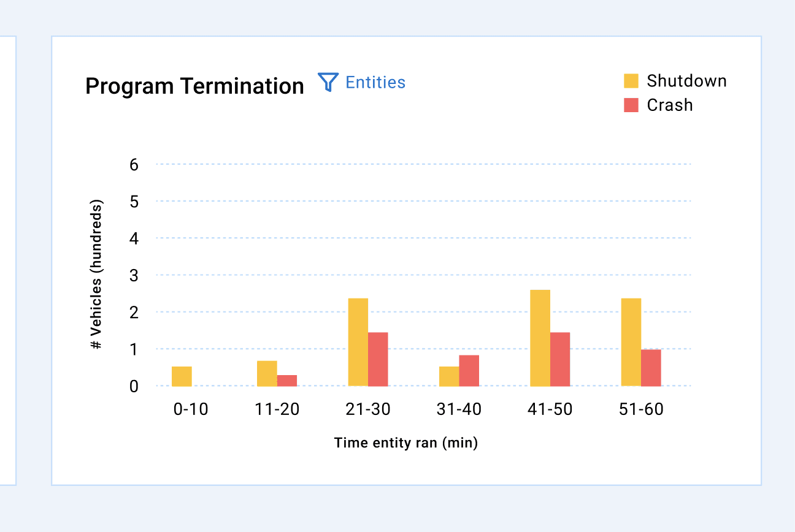The width and height of the screenshot is (795, 532).
Task: Toggle the Shutdown legend label
Action: point(686,81)
